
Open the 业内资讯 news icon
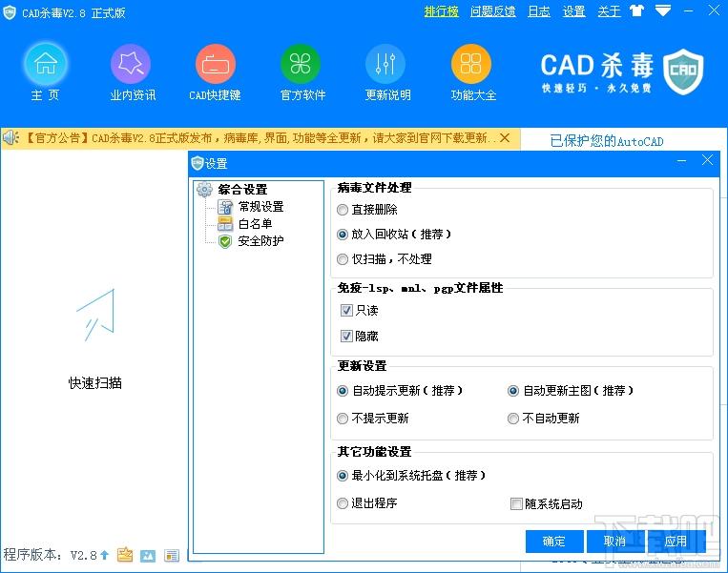pos(131,64)
